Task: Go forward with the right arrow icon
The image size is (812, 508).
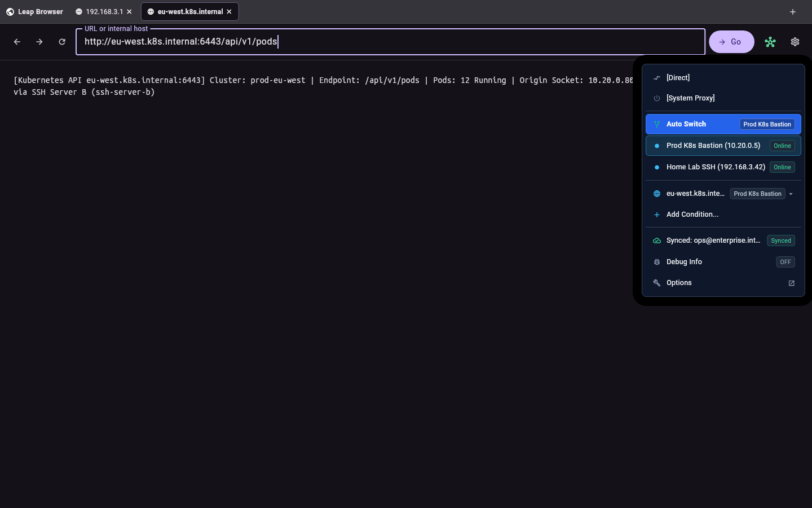Action: point(39,42)
